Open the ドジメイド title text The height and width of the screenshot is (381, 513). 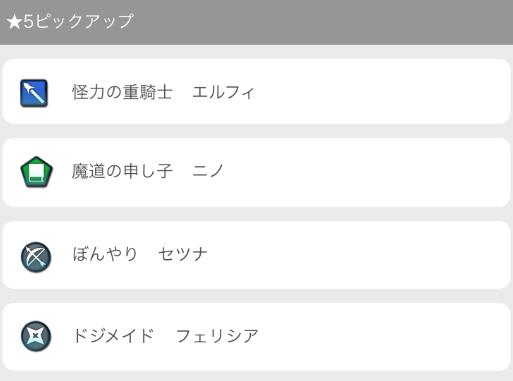113,335
